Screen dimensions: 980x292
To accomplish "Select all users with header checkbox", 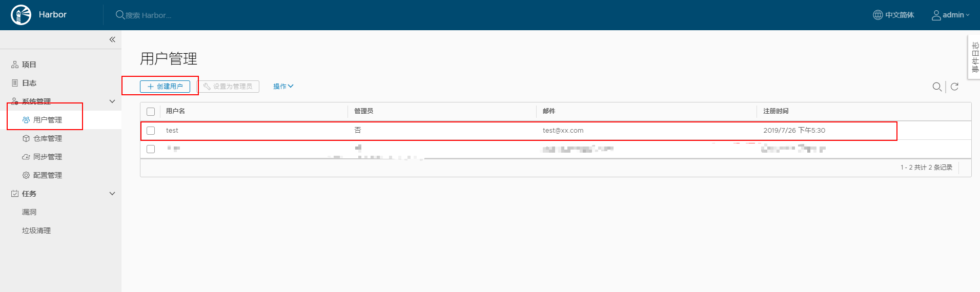I will (x=151, y=112).
